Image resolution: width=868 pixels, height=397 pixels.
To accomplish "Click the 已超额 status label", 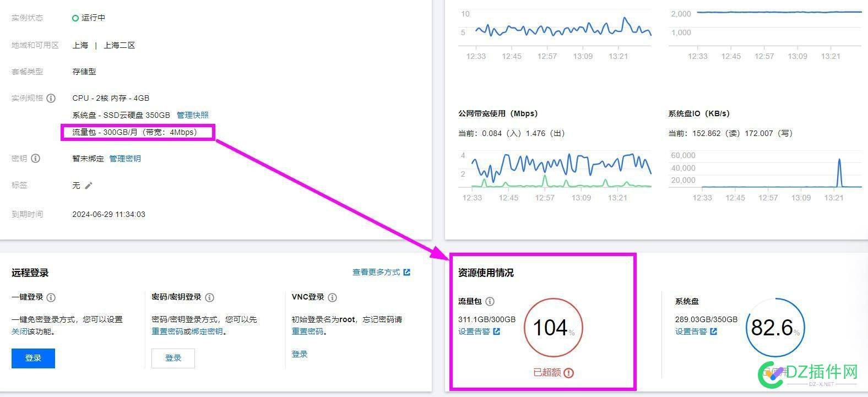I will [x=547, y=373].
